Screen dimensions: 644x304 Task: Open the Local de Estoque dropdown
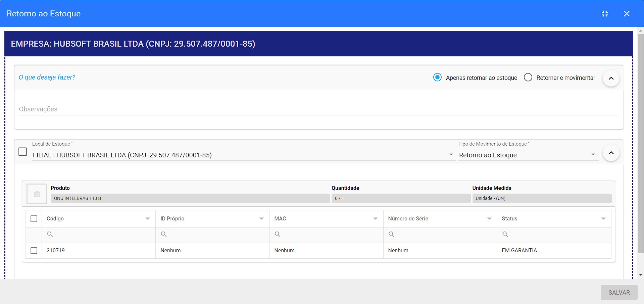[x=244, y=155]
